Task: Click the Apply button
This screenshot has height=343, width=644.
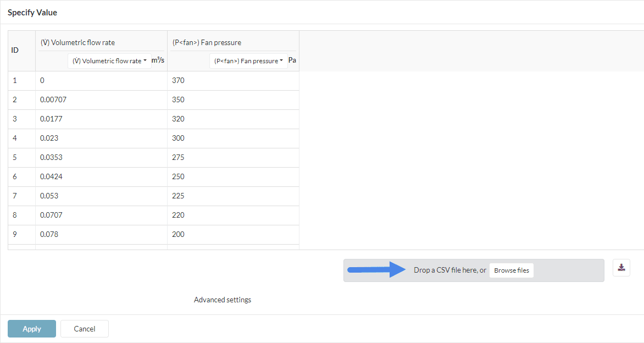Action: tap(32, 329)
